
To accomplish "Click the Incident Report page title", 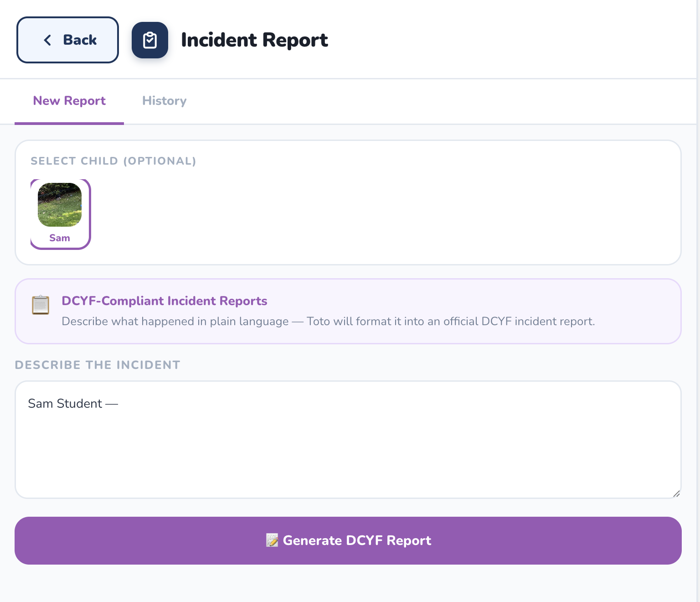I will [x=254, y=40].
